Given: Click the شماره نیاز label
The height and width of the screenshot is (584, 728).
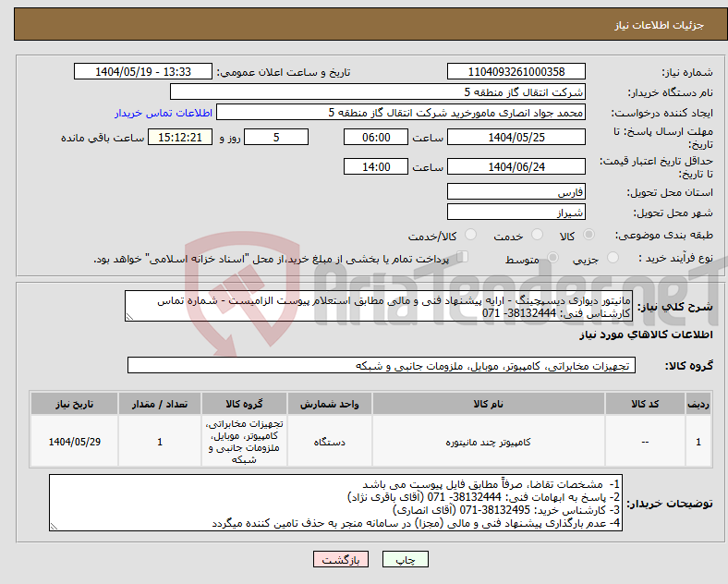Looking at the screenshot, I should click(x=687, y=73).
